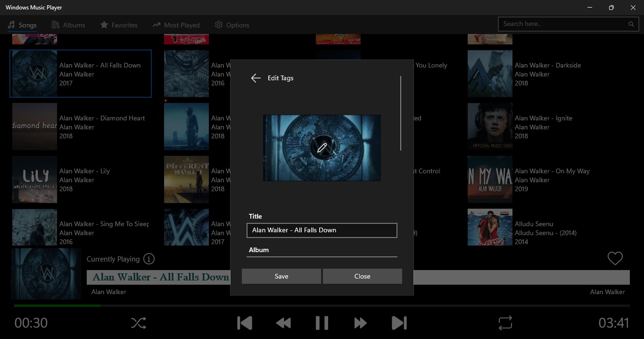Toggle shuffle playback

[x=138, y=323]
